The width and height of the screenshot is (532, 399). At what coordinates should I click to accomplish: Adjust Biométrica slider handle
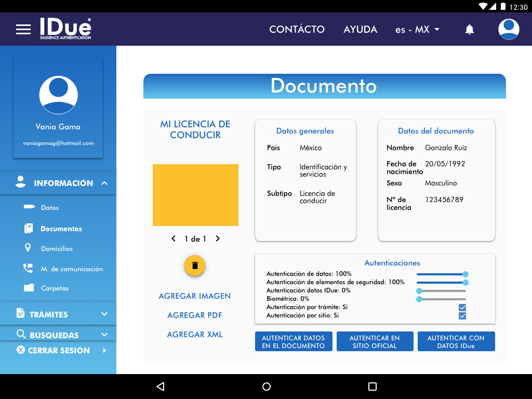(x=419, y=299)
